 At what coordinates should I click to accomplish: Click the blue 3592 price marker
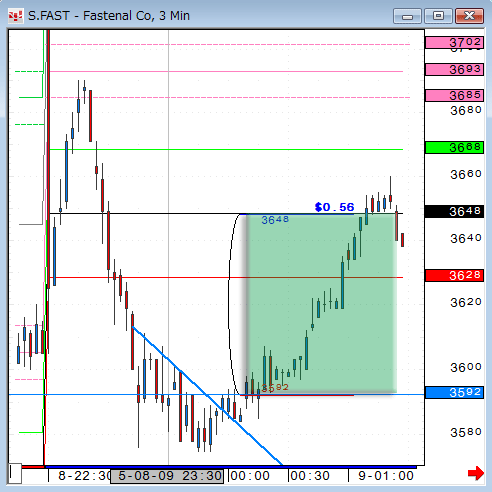(x=454, y=393)
